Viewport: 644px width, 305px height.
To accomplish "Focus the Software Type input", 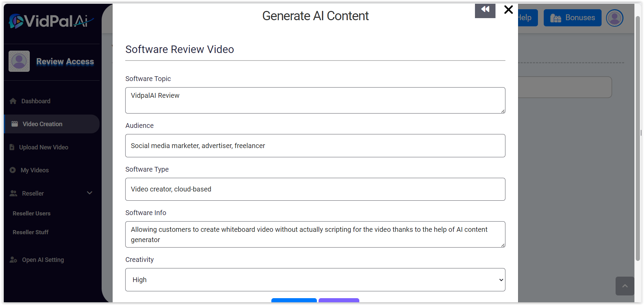I will 315,189.
